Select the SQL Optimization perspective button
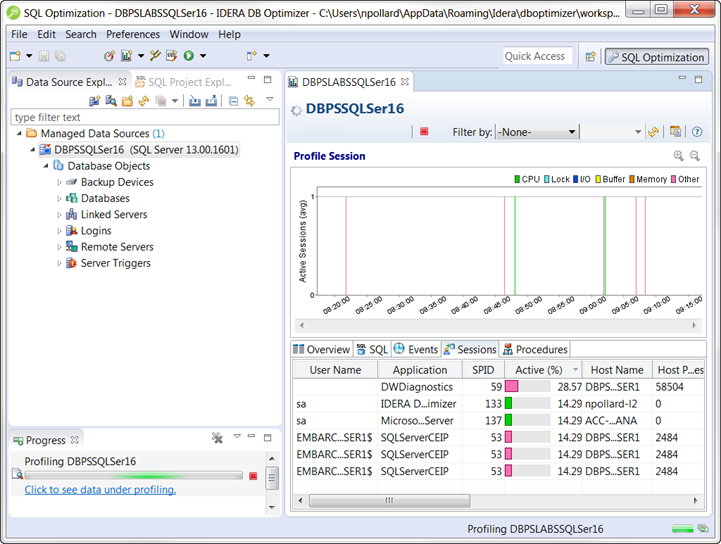Viewport: 721px width, 544px height. (656, 57)
